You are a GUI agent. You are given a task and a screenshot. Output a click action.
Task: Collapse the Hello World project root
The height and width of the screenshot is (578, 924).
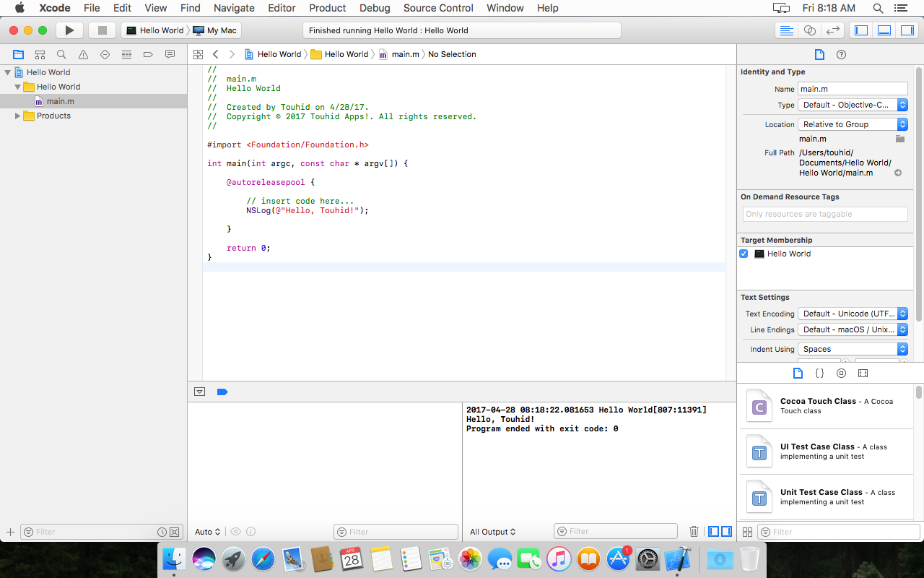pos(8,72)
